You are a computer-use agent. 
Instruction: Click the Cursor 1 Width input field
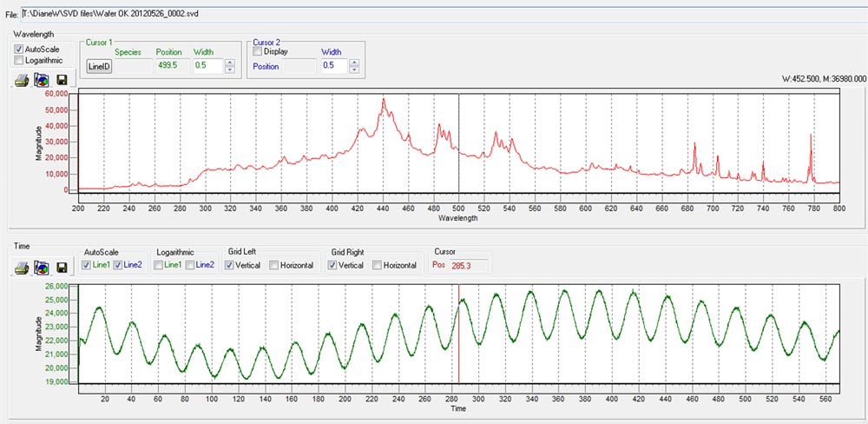click(x=208, y=66)
